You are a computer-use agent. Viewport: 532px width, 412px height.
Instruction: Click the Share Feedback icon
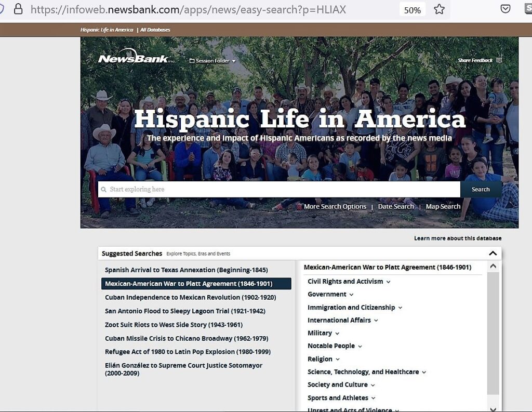[x=499, y=60]
